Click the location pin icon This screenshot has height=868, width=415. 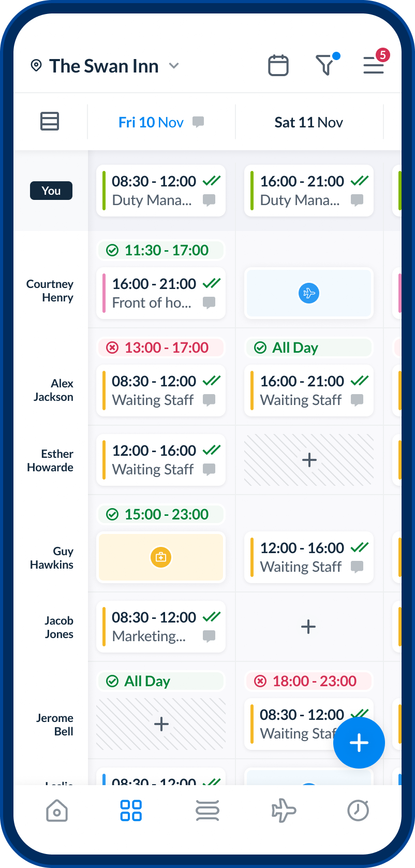(36, 66)
